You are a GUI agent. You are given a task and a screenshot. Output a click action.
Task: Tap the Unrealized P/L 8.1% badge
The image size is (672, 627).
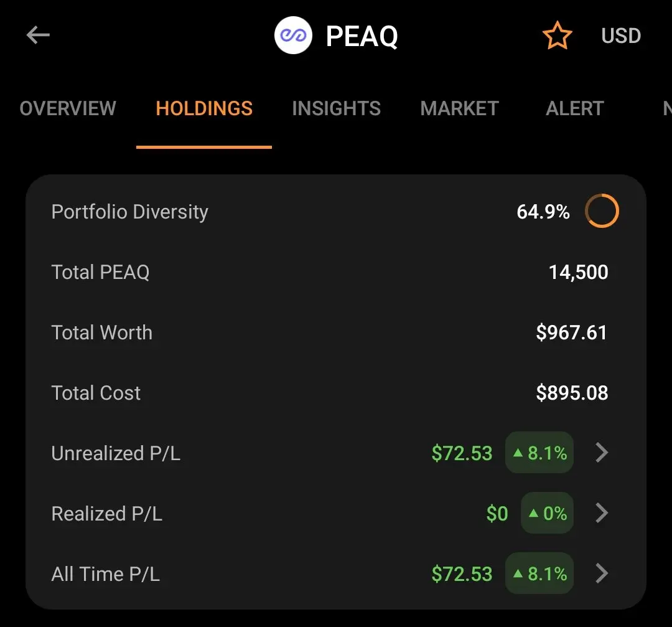tap(539, 453)
